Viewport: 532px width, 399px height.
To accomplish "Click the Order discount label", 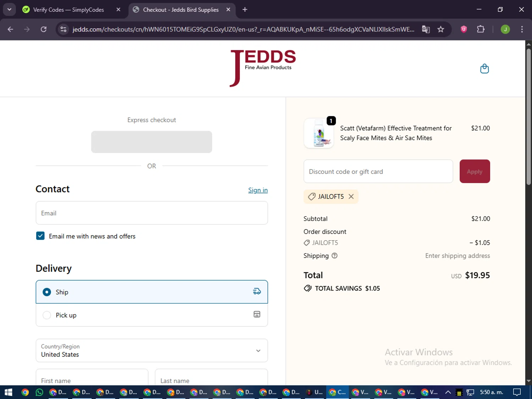I will coord(325,232).
